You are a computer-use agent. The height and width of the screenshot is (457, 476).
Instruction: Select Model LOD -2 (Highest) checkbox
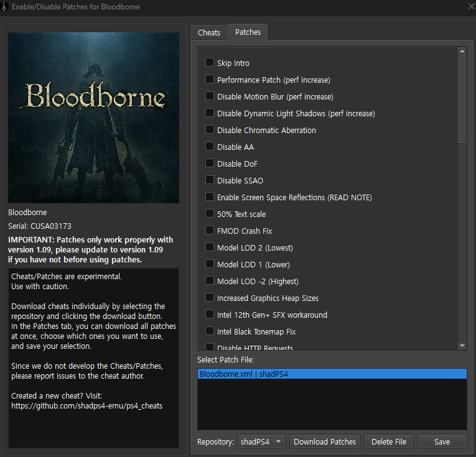210,280
